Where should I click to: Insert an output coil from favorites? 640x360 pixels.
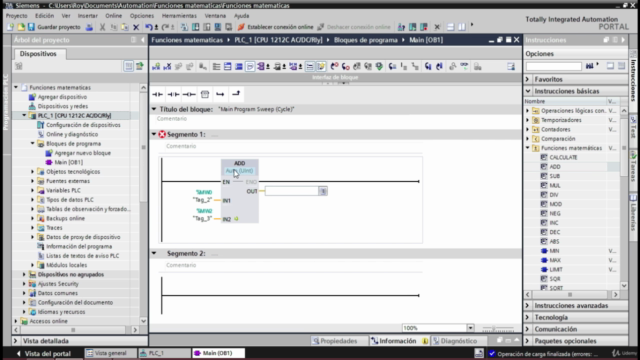(189, 94)
